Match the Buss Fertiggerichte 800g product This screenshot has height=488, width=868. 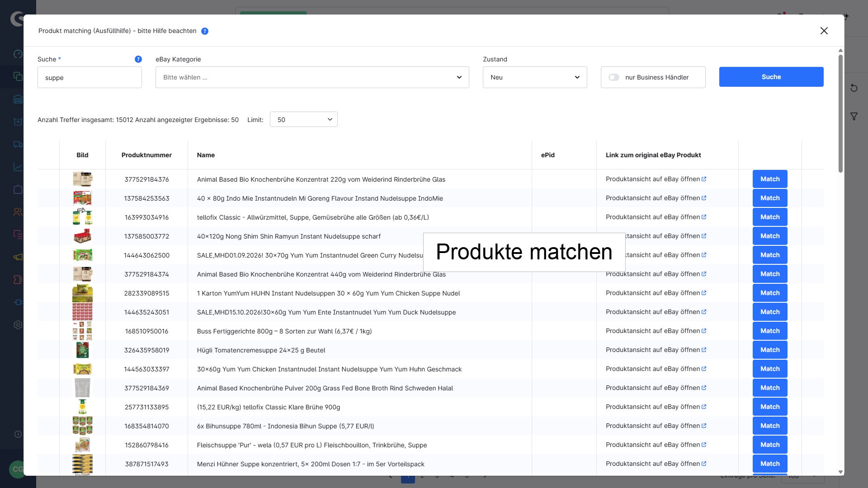pyautogui.click(x=769, y=331)
